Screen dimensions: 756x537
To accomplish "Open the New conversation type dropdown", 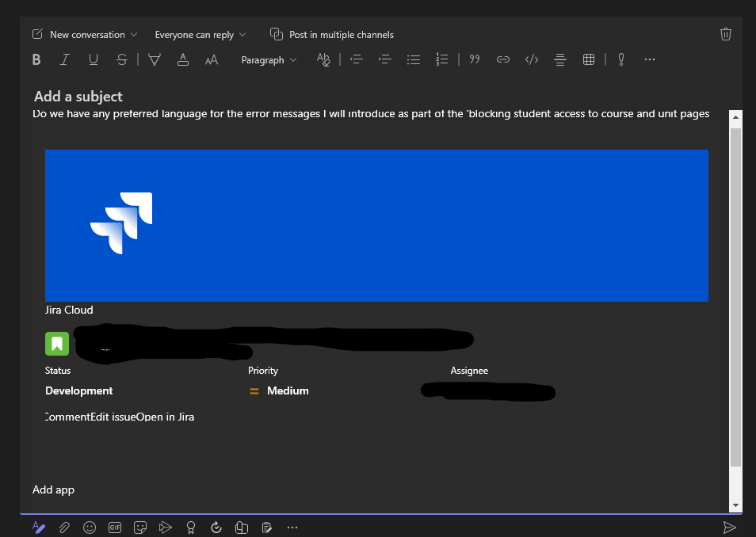I will coord(85,34).
